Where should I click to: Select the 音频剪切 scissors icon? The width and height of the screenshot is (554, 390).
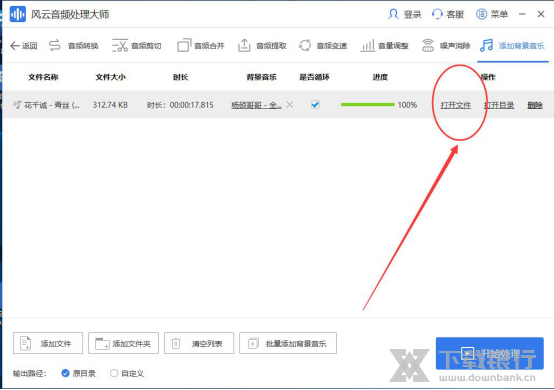[120, 46]
